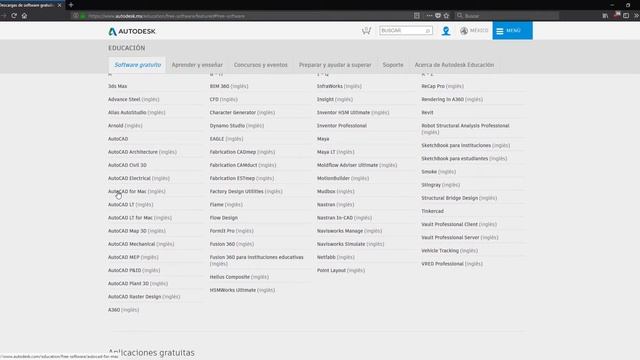Open Flow Design link
Screen dimensions: 640x360
pos(224,218)
